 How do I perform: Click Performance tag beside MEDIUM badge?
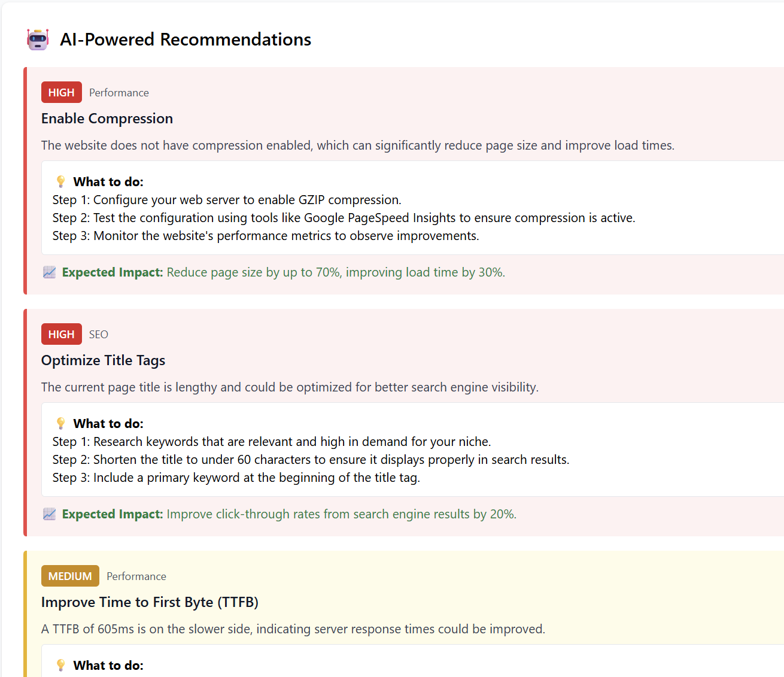coord(136,576)
